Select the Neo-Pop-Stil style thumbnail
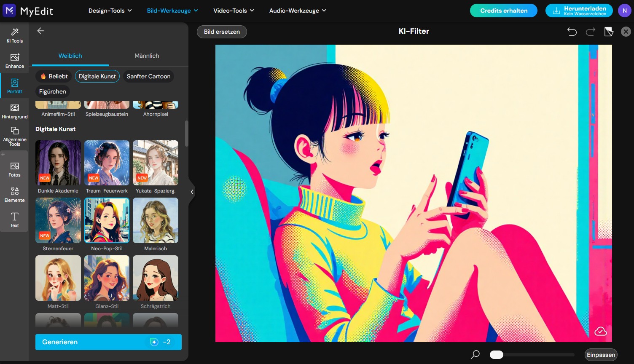The image size is (634, 364). click(107, 220)
